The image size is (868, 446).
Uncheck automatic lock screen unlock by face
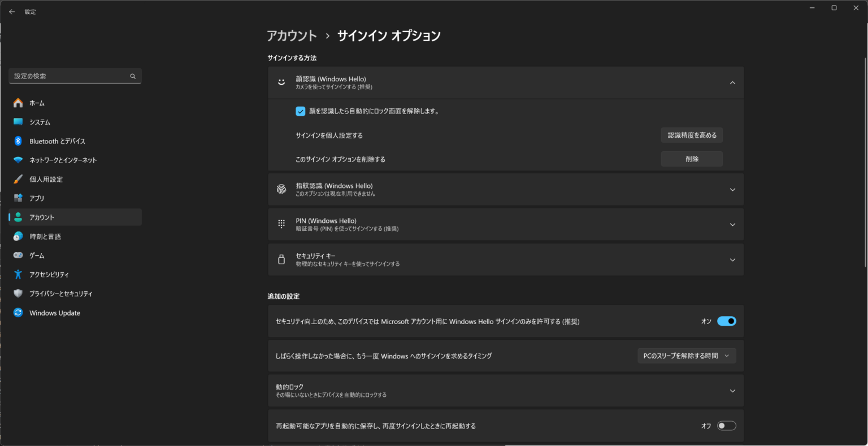300,111
